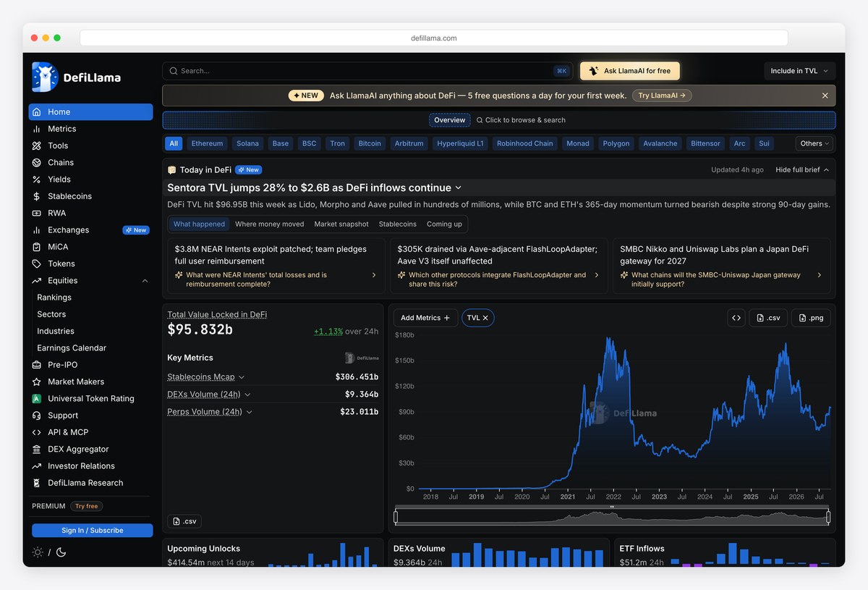Click browser address bar defillama.com
Screen dimensions: 868x590
[434, 38]
